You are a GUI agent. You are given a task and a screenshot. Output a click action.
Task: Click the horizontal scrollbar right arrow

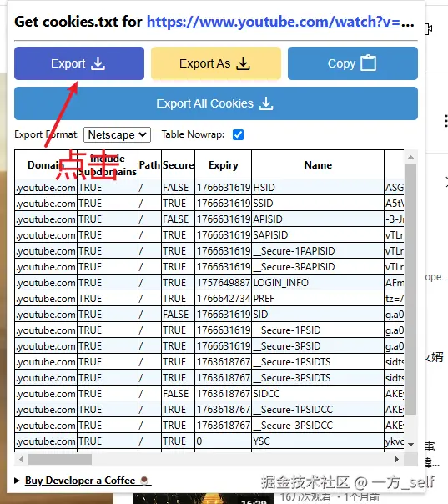(397, 459)
